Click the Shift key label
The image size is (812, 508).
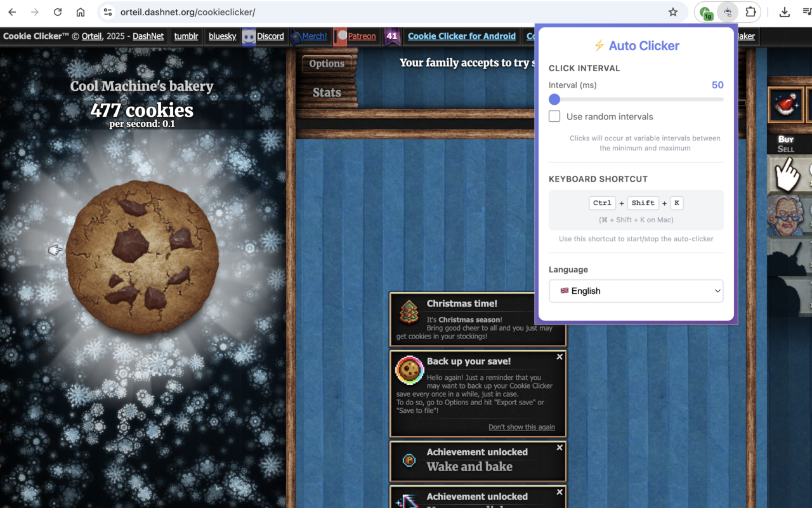click(x=643, y=203)
